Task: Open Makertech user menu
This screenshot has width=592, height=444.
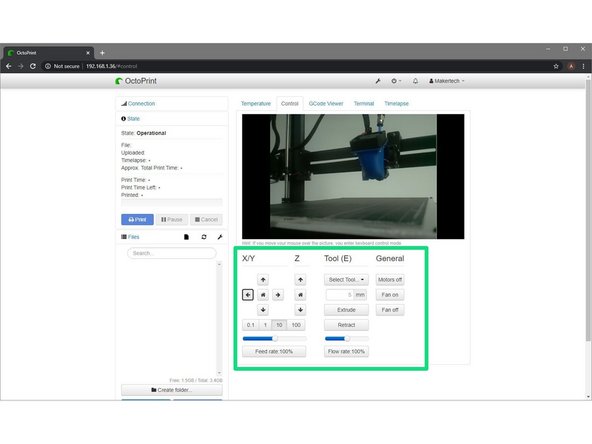Action: click(447, 81)
